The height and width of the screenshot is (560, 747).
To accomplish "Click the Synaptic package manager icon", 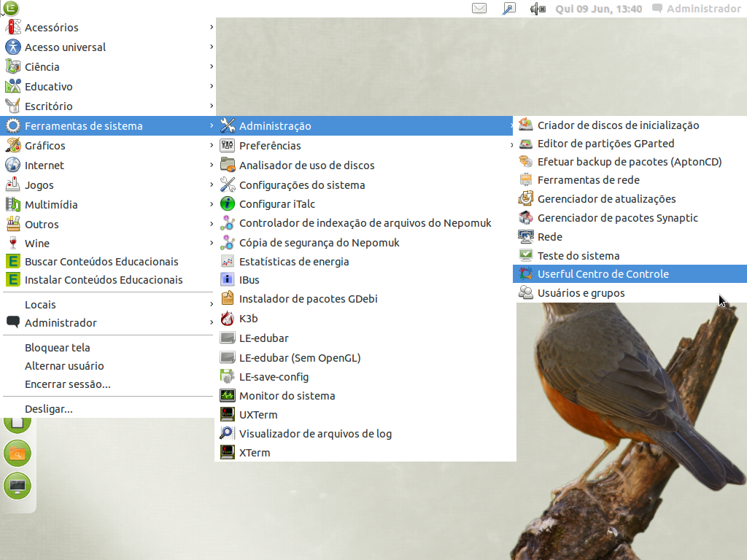I will [x=525, y=217].
